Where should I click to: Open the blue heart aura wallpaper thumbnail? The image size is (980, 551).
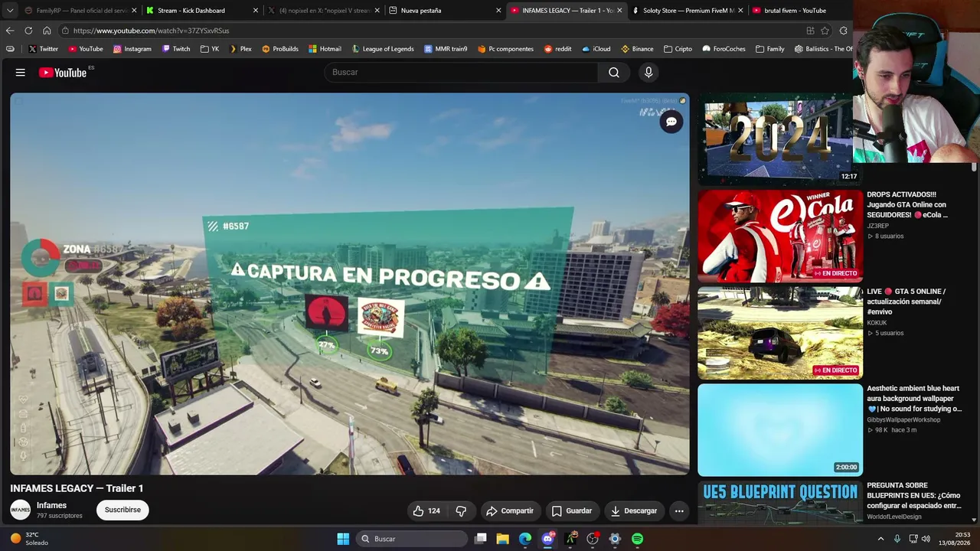tap(780, 430)
